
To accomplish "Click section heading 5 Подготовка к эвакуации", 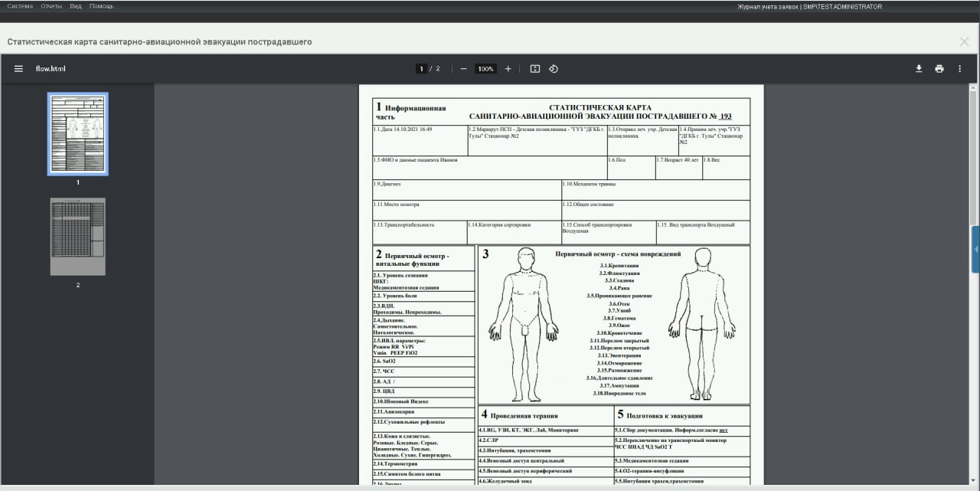I will 660,414.
